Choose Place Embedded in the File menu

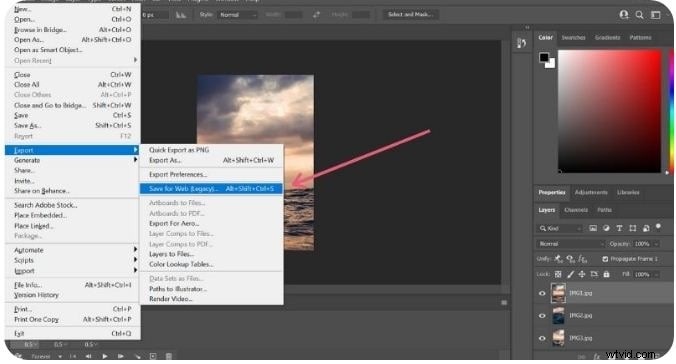click(72, 215)
